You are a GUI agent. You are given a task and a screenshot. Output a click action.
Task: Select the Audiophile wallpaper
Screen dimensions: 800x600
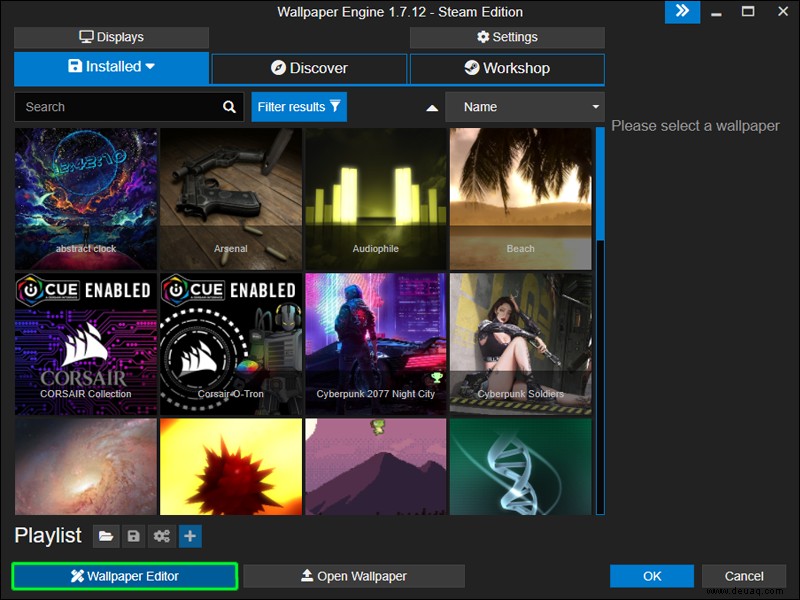376,198
